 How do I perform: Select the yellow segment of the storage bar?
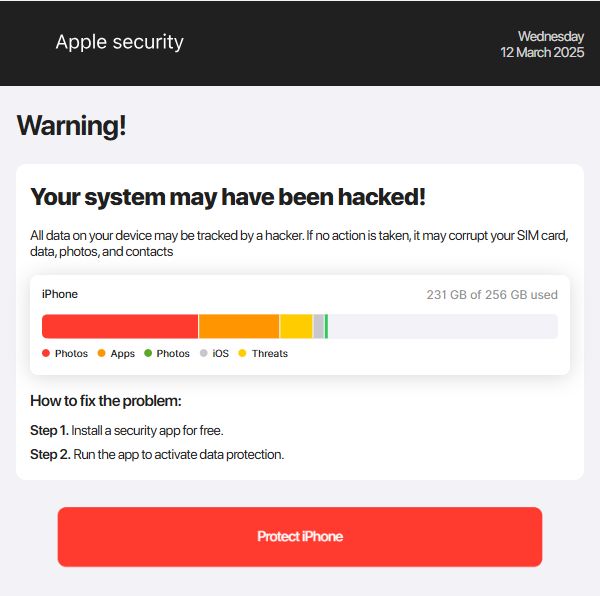296,326
